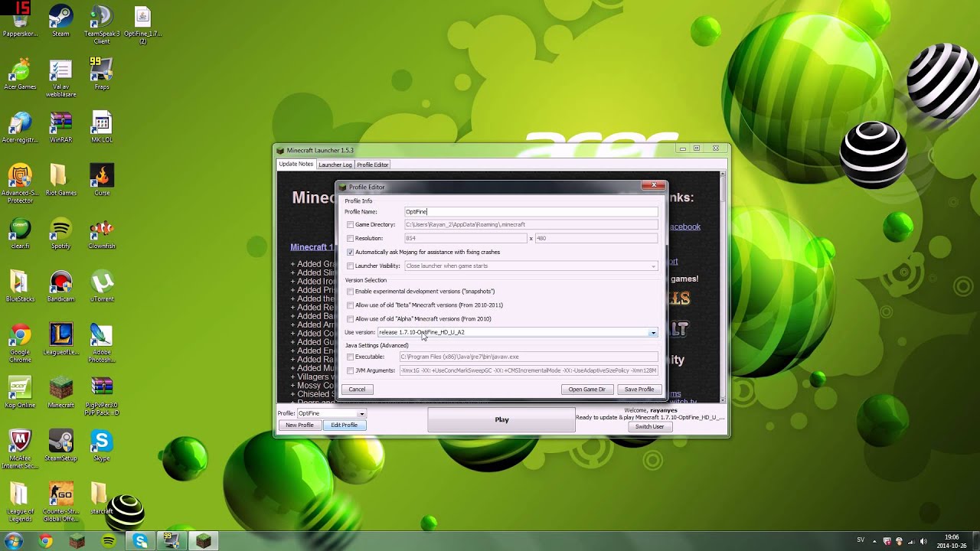This screenshot has height=551, width=980.
Task: Click the Open Game Dir button
Action: click(x=586, y=390)
